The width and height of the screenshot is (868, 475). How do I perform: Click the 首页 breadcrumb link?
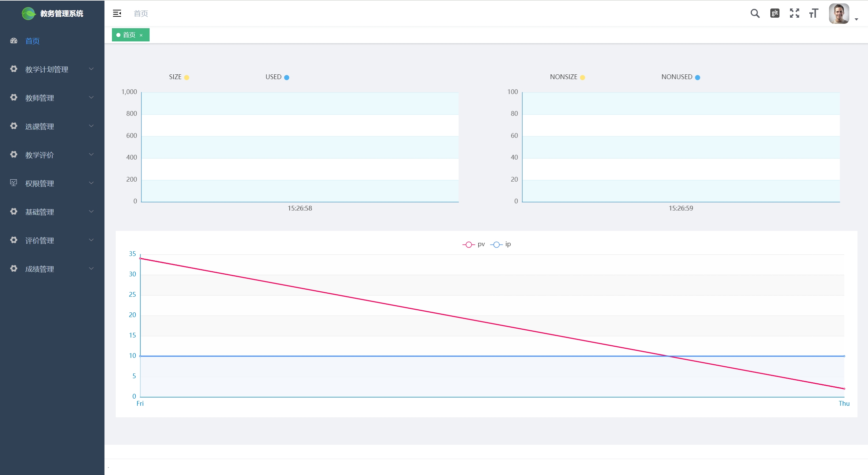click(x=141, y=14)
